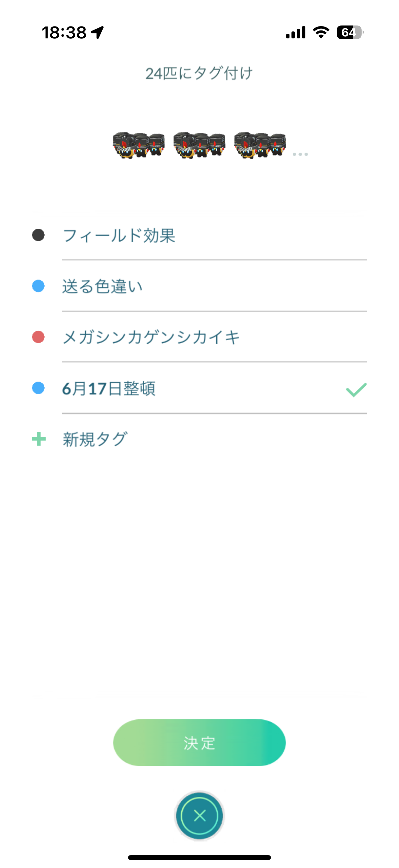Tap the first Pokémon group thumbnail
Image resolution: width=399 pixels, height=868 pixels.
(139, 145)
